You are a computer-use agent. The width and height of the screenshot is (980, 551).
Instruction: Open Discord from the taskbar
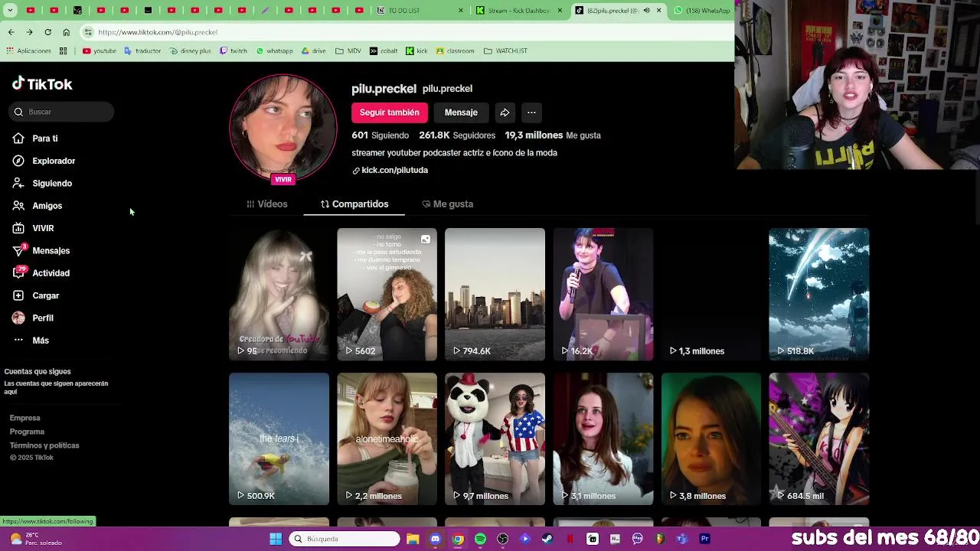[x=435, y=539]
